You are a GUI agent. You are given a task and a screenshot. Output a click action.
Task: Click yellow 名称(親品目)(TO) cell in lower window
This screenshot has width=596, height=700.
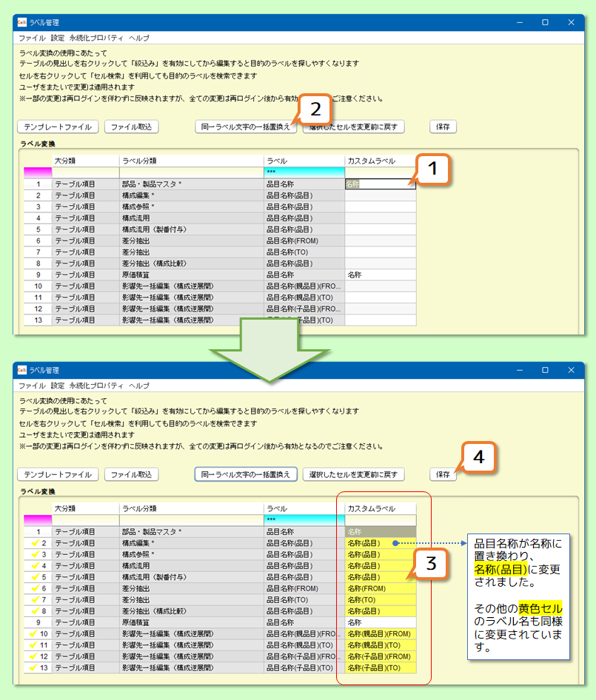tap(381, 645)
